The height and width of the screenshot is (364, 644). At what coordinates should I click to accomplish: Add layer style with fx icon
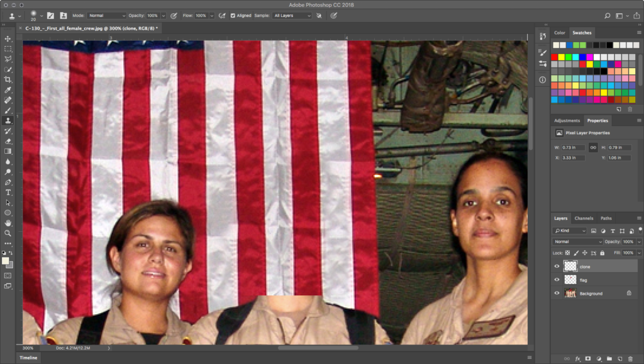point(577,358)
